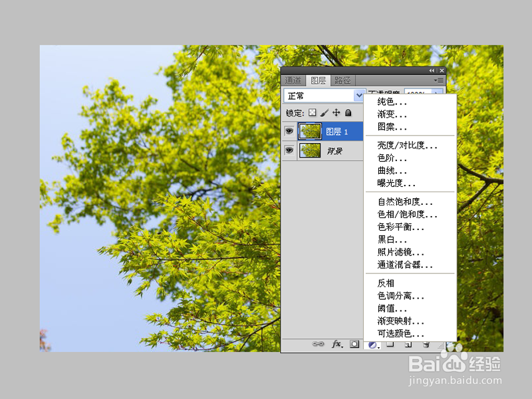
Task: Select the 背景 layer thumbnail
Action: [310, 150]
